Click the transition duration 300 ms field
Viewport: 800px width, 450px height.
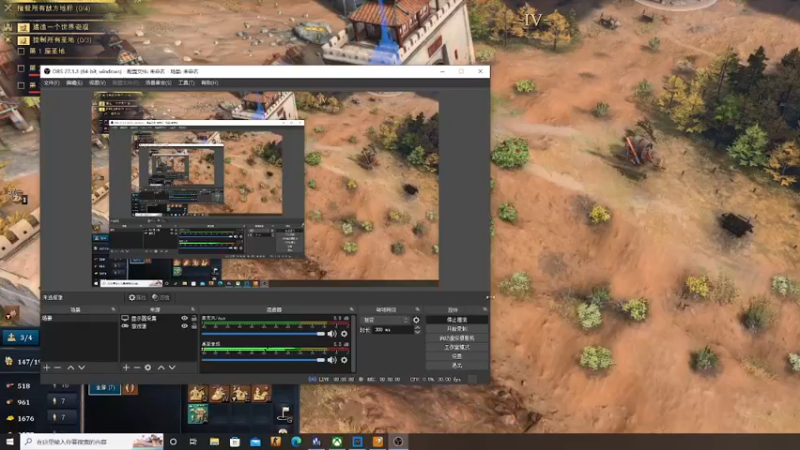point(392,330)
